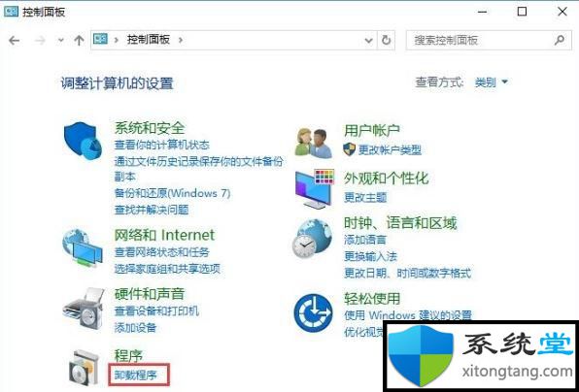The height and width of the screenshot is (392, 579).
Task: Click 更改帐户类型 link
Action: pos(390,149)
